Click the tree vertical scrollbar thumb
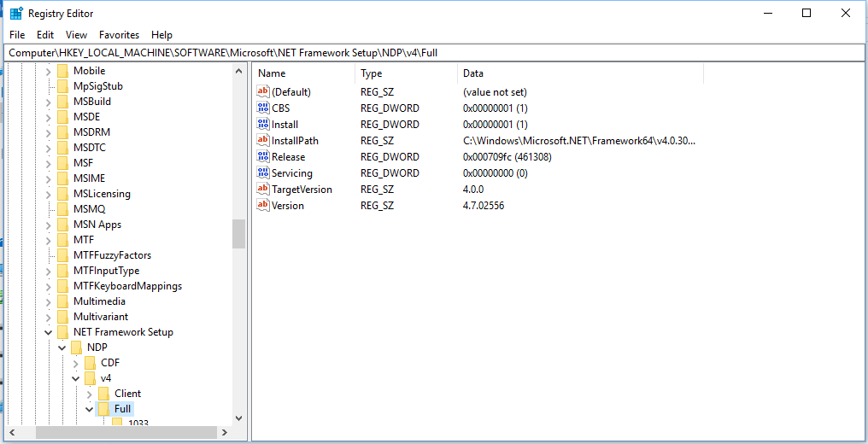 238,234
